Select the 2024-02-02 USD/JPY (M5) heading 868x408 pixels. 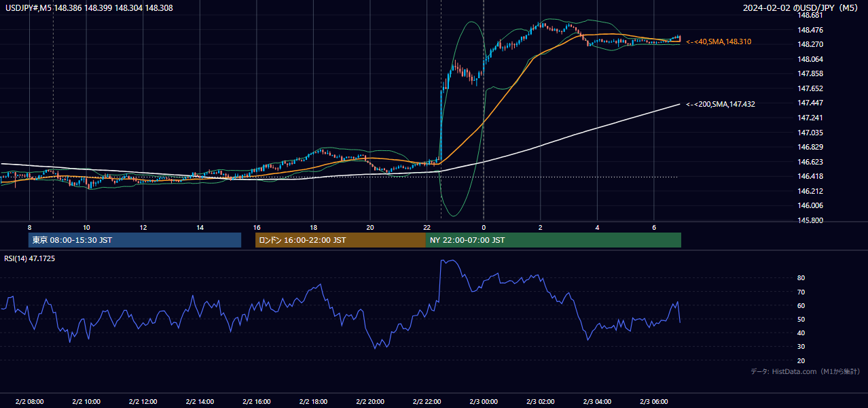click(x=801, y=7)
